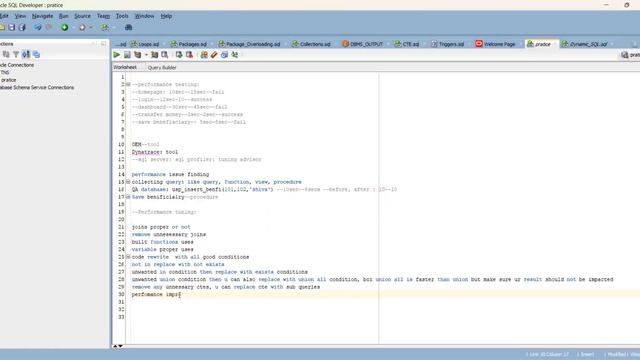Screen dimensions: 640x360
Task: Open the Explain Plan dropdown arrow
Action: click(x=146, y=55)
